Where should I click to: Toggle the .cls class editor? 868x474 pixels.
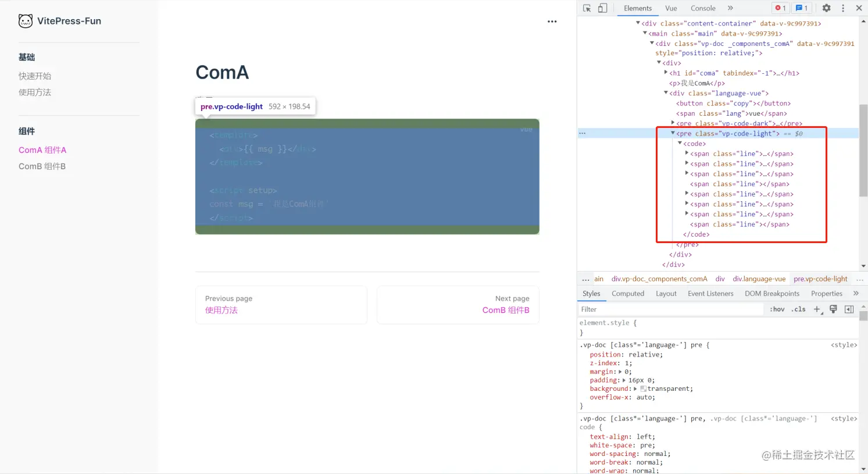point(798,309)
